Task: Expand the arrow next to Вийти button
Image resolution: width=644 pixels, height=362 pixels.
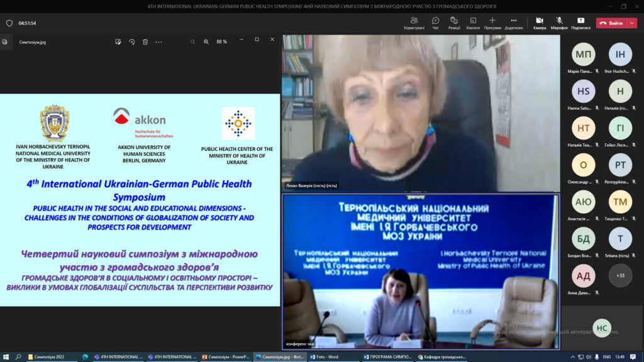Action: click(631, 23)
